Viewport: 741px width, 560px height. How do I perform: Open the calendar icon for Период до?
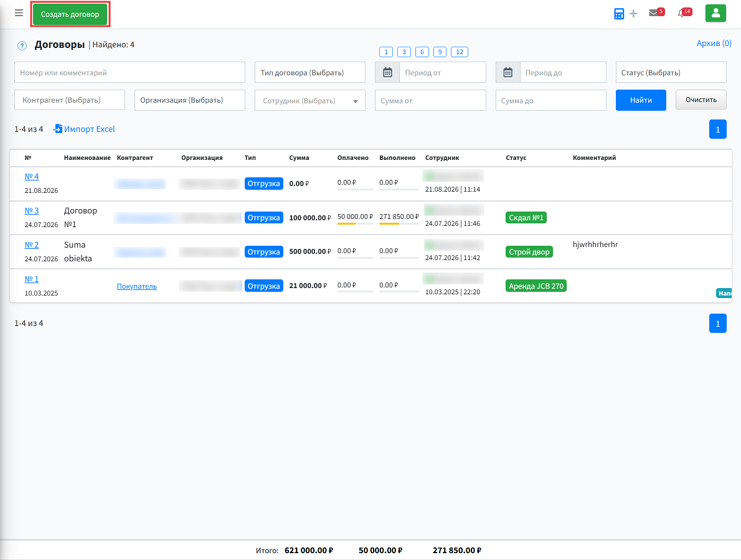point(507,72)
